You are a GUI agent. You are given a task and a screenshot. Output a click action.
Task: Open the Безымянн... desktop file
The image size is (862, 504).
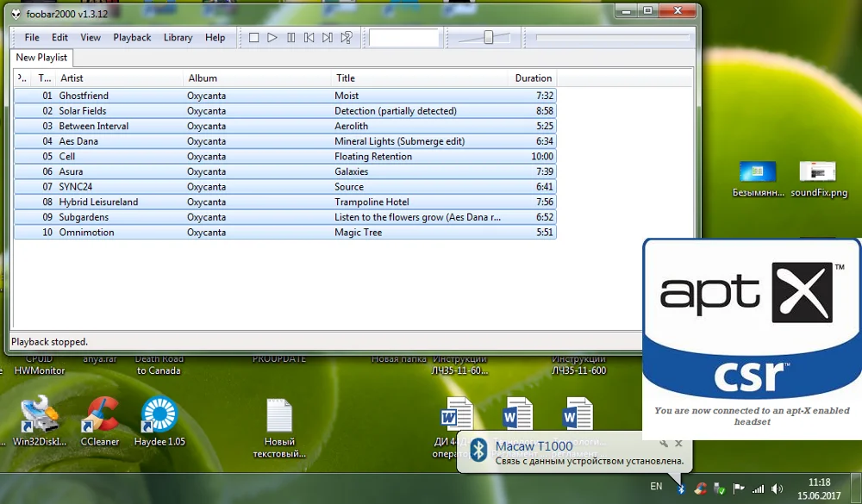click(x=758, y=179)
